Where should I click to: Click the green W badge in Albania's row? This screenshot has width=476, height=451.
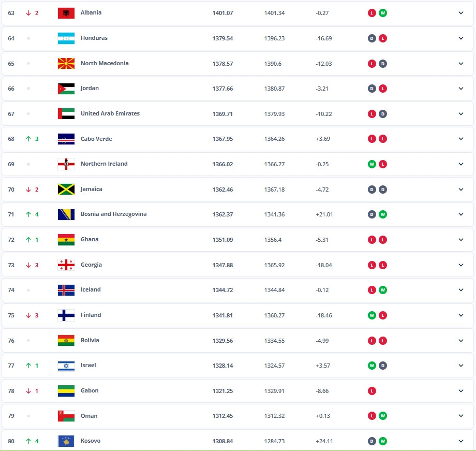tap(382, 13)
